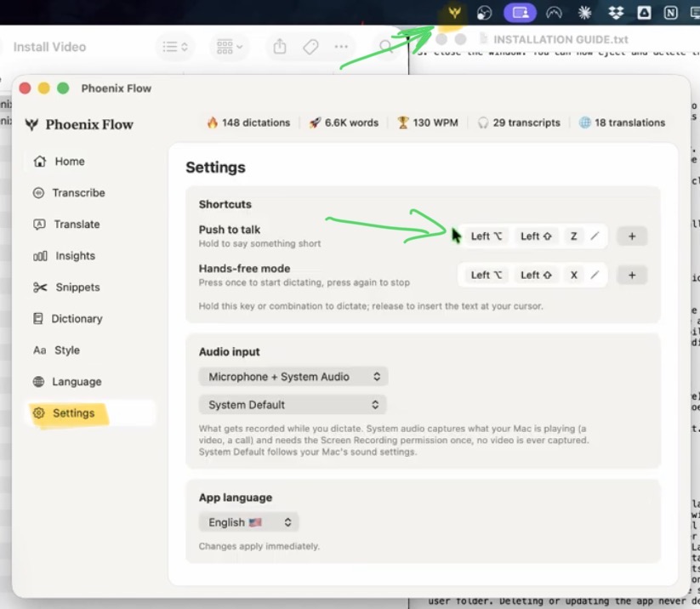Click the Share icon in Finder toolbar
Image resolution: width=700 pixels, height=609 pixels.
(x=280, y=47)
